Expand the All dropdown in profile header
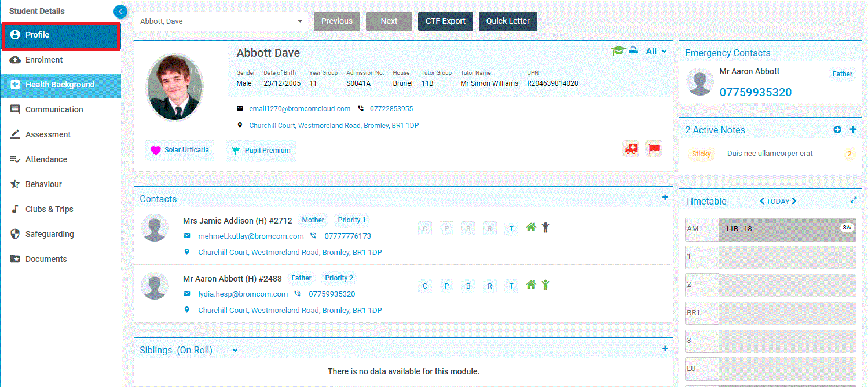This screenshot has width=868, height=387. (x=656, y=52)
